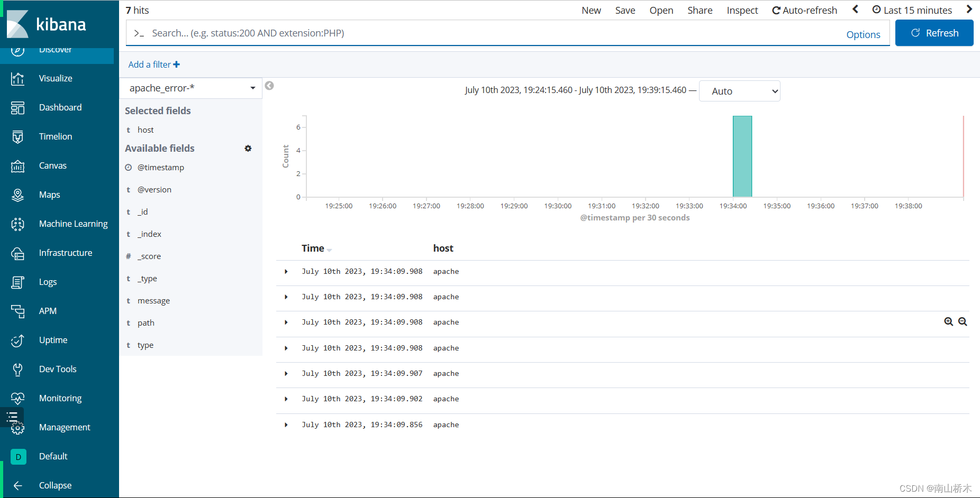Click New in the top menu
Image resolution: width=980 pixels, height=498 pixels.
point(591,10)
